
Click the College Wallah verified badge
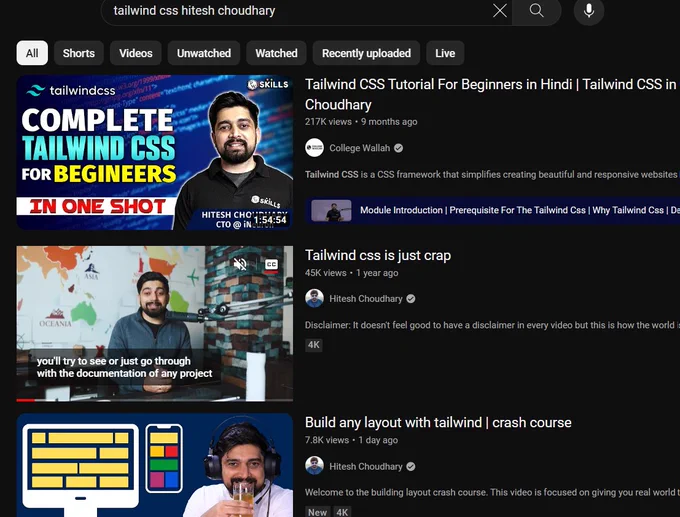(399, 148)
